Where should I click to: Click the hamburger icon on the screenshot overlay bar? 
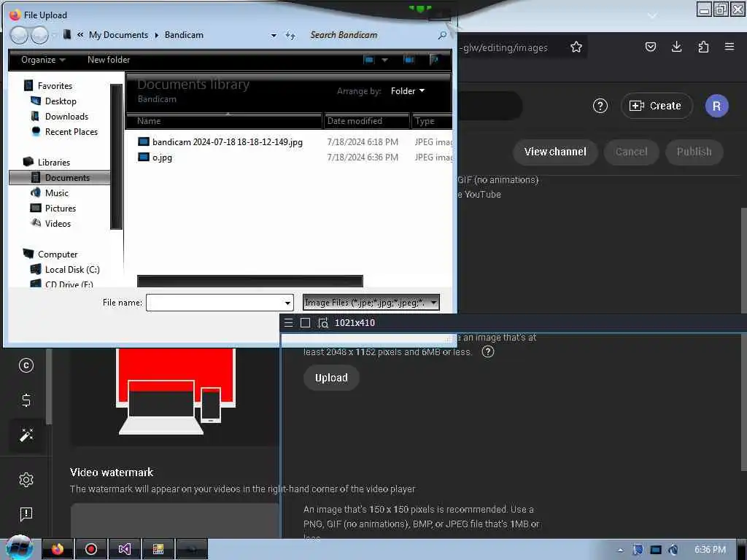point(288,323)
